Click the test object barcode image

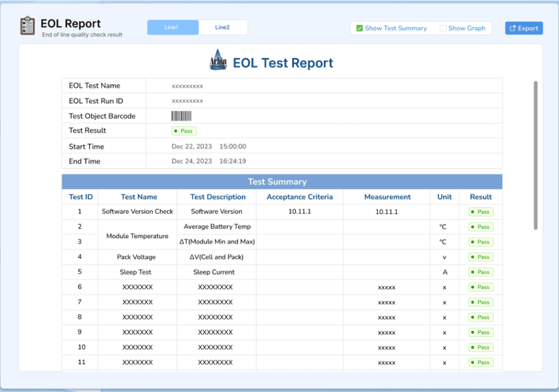tap(181, 116)
